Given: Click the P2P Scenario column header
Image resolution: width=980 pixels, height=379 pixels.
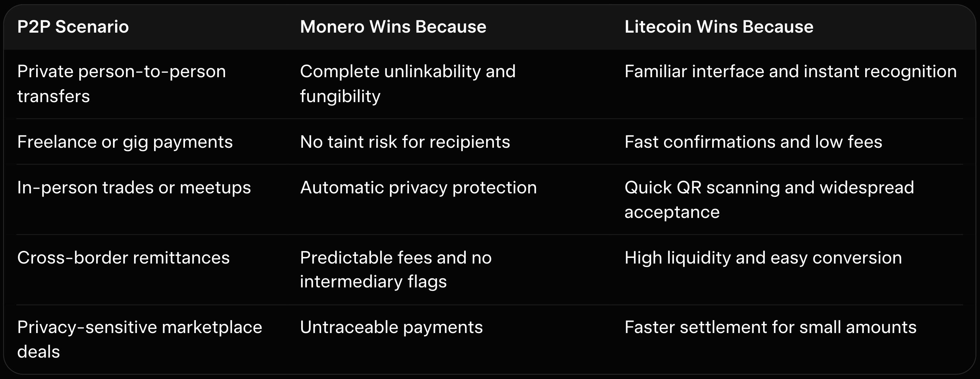Looking at the screenshot, I should [x=73, y=27].
